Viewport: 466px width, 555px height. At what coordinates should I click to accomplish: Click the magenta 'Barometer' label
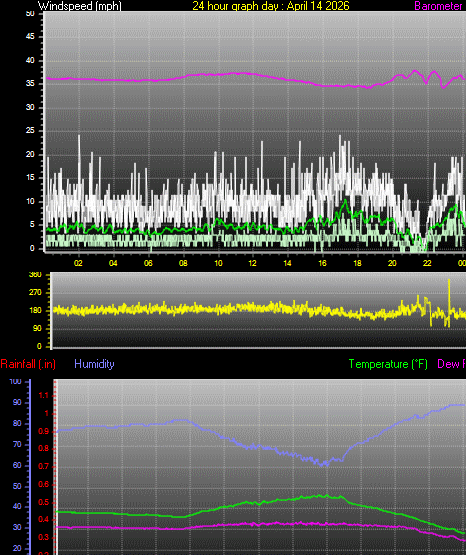(438, 6)
